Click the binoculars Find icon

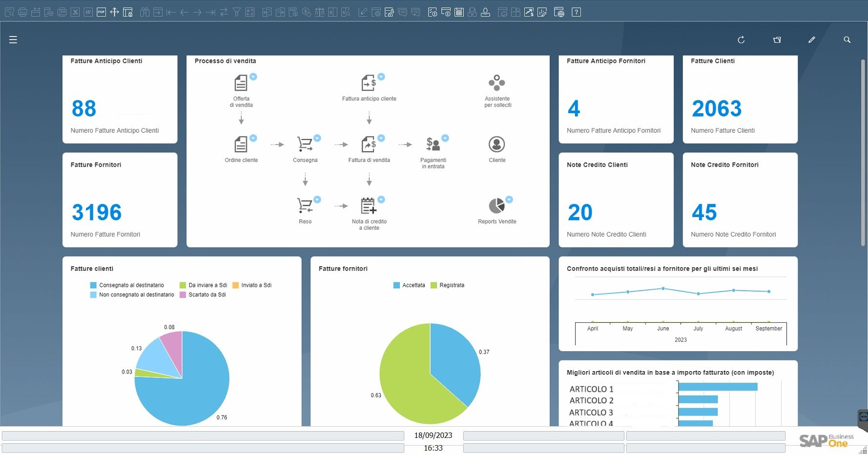[145, 12]
